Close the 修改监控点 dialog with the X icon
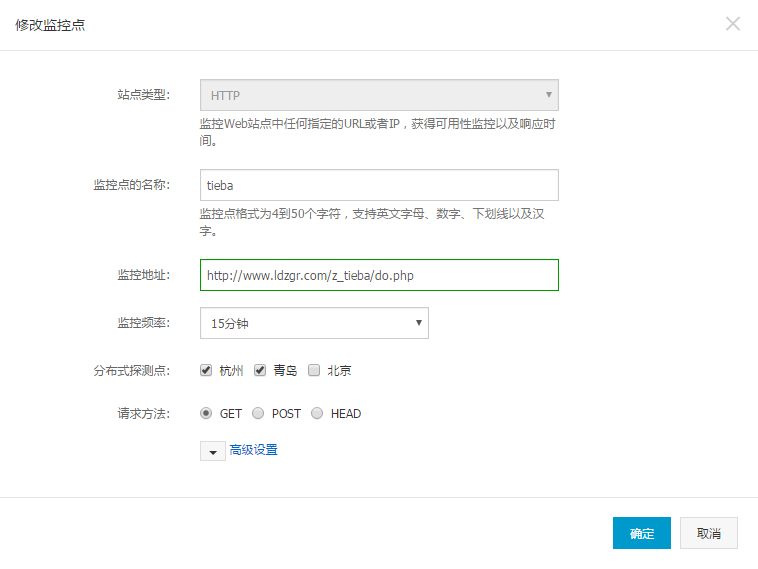Viewport: 758px width, 569px height. (733, 24)
